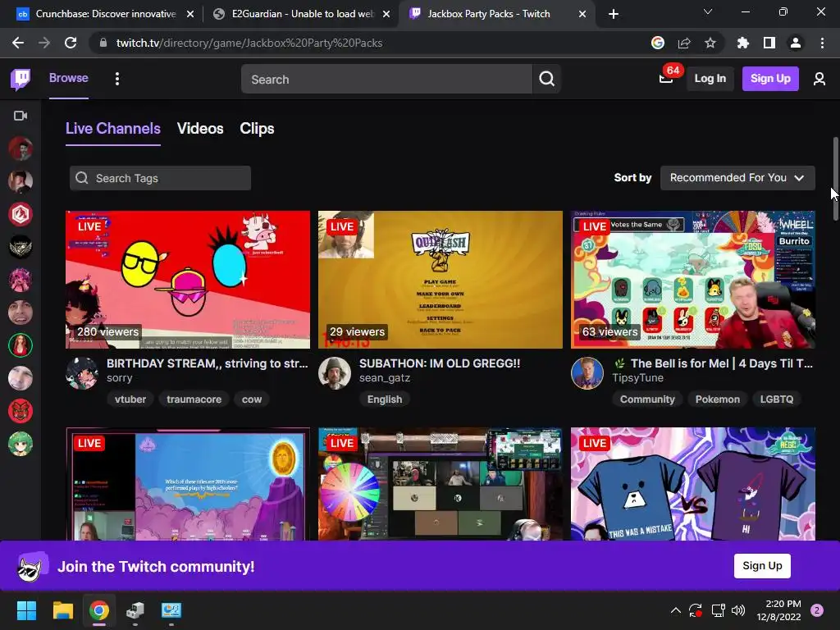Open the sean_gatz channel avatar

coord(335,373)
